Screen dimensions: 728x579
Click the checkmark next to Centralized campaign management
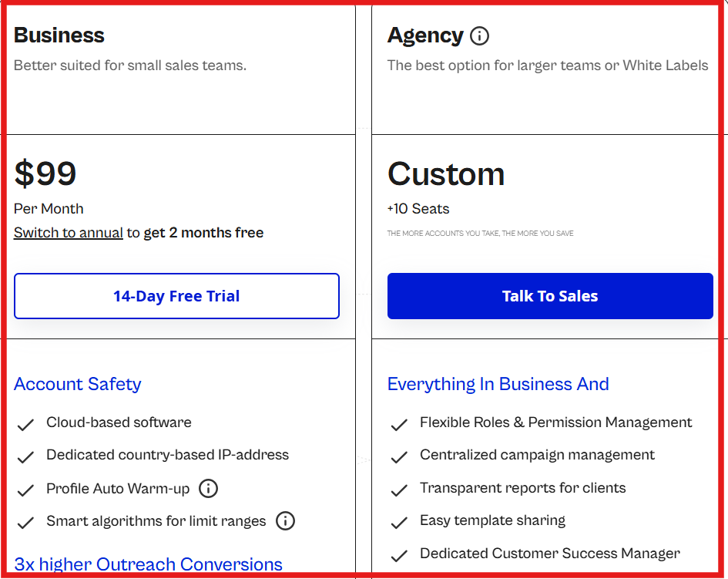click(400, 455)
